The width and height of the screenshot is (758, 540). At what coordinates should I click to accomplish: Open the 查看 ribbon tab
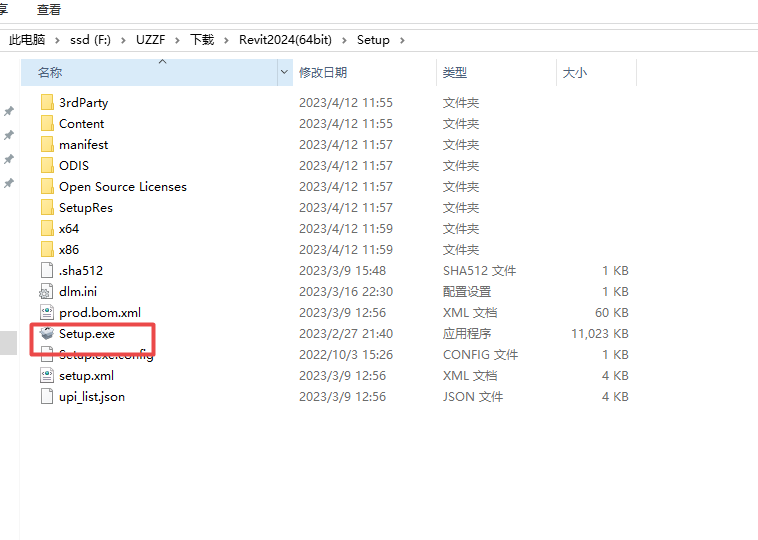pyautogui.click(x=49, y=9)
